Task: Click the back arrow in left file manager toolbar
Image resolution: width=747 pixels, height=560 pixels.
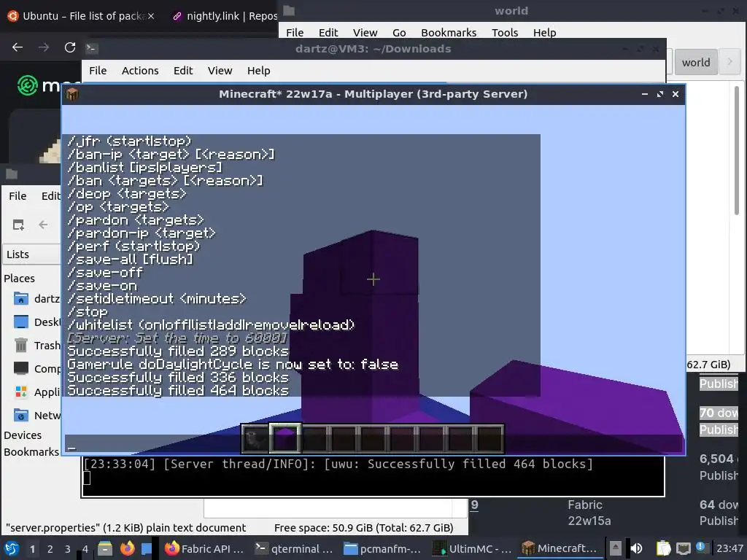Action: pyautogui.click(x=43, y=225)
